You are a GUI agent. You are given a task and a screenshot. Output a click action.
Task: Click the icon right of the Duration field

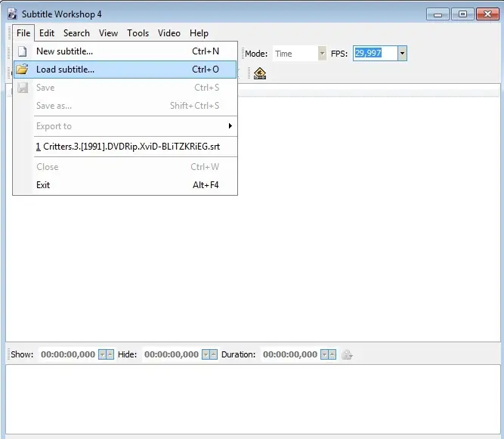[347, 354]
